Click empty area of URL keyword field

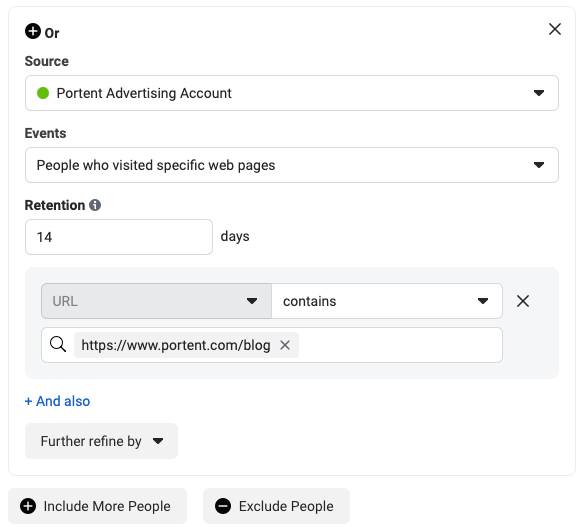click(x=400, y=345)
